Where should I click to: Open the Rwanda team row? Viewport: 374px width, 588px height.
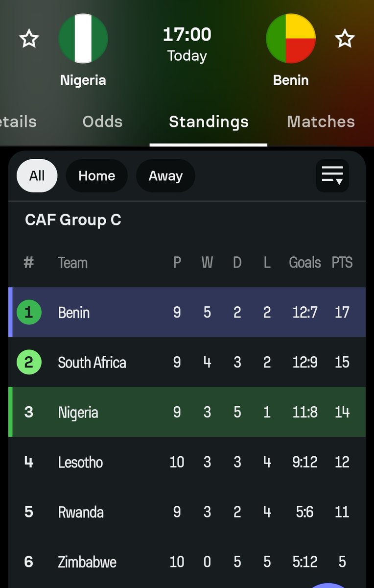(81, 512)
